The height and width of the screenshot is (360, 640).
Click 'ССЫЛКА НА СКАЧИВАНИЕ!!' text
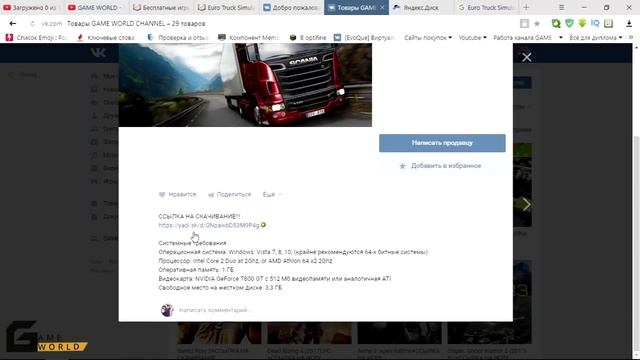pos(199,216)
